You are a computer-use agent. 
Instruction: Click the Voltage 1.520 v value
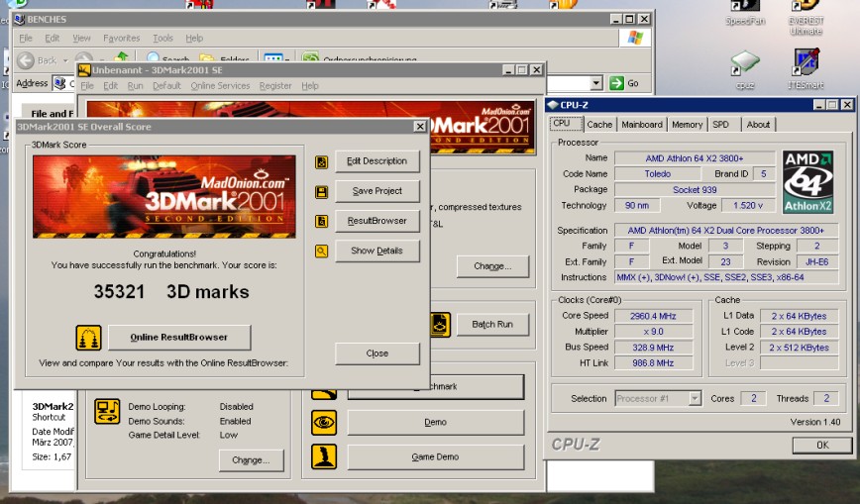point(749,206)
